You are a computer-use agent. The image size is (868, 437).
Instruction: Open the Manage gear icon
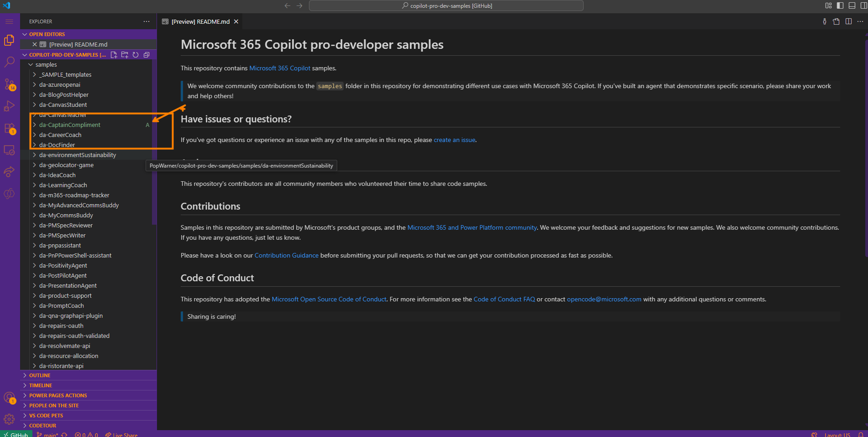9,419
